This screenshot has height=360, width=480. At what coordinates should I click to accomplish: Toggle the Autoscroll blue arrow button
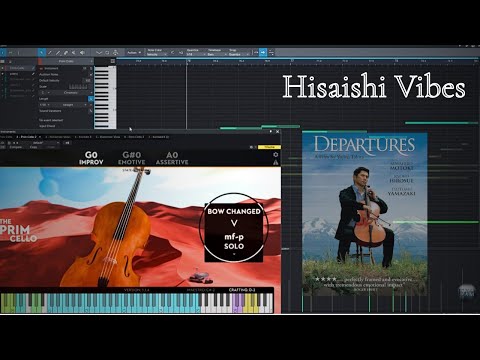[263, 52]
